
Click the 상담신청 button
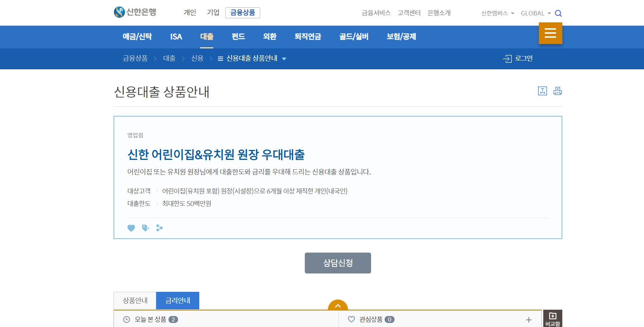tap(338, 263)
